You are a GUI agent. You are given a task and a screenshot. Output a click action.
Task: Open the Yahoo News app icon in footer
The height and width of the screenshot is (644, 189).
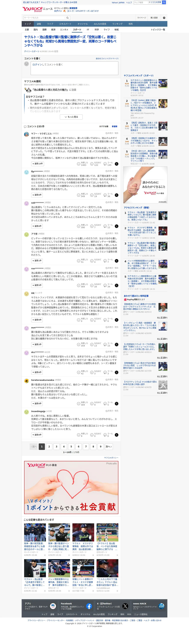(53, 606)
